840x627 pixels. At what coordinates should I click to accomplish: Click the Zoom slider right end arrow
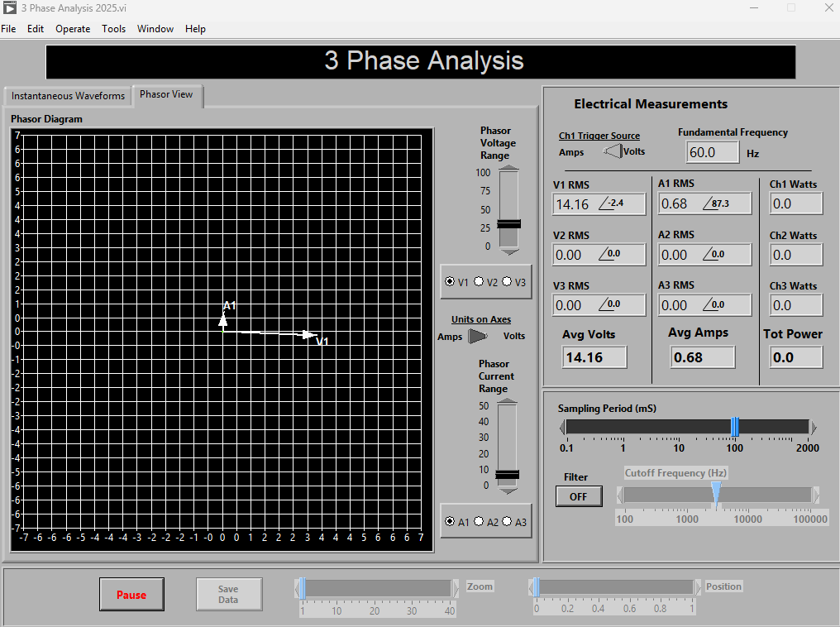(x=455, y=587)
